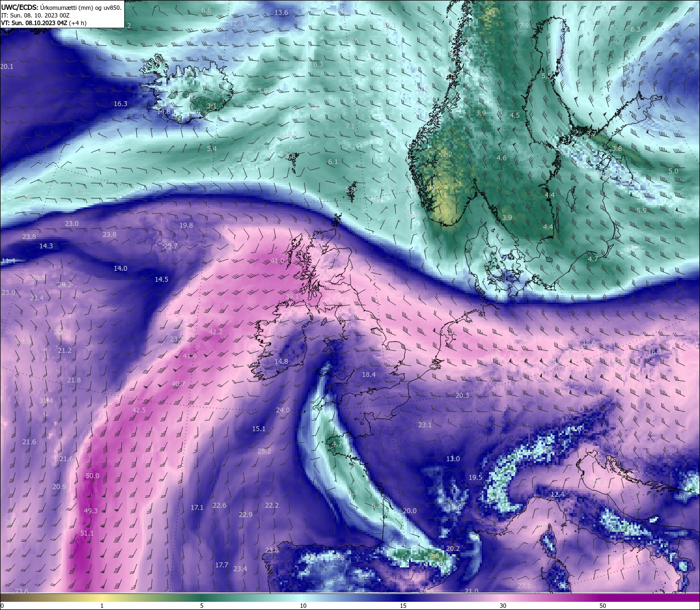The height and width of the screenshot is (610, 700).
Task: Click the 18.4 value over England
Action: 369,375
